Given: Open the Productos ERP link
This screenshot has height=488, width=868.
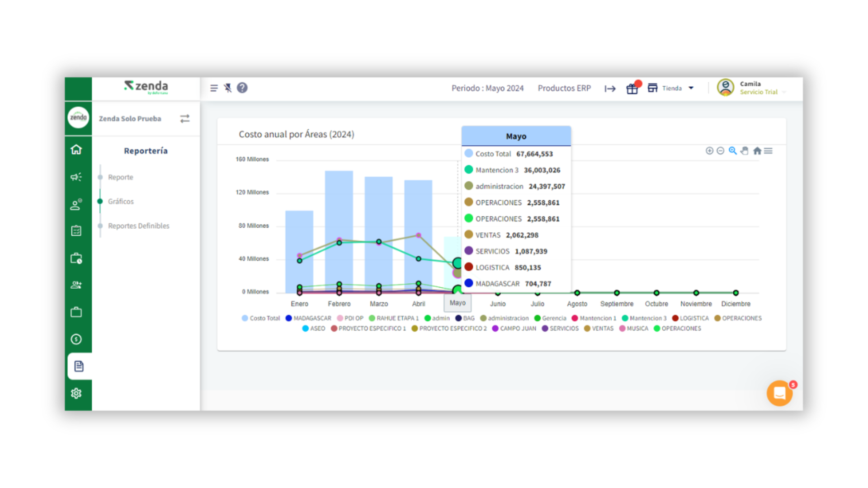Looking at the screenshot, I should (564, 88).
